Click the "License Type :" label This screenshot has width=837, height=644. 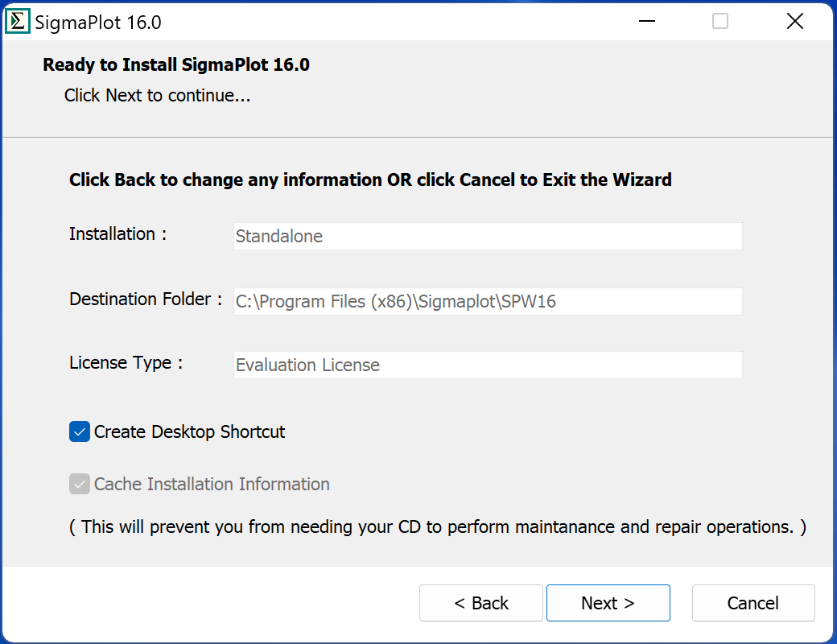[x=126, y=362]
